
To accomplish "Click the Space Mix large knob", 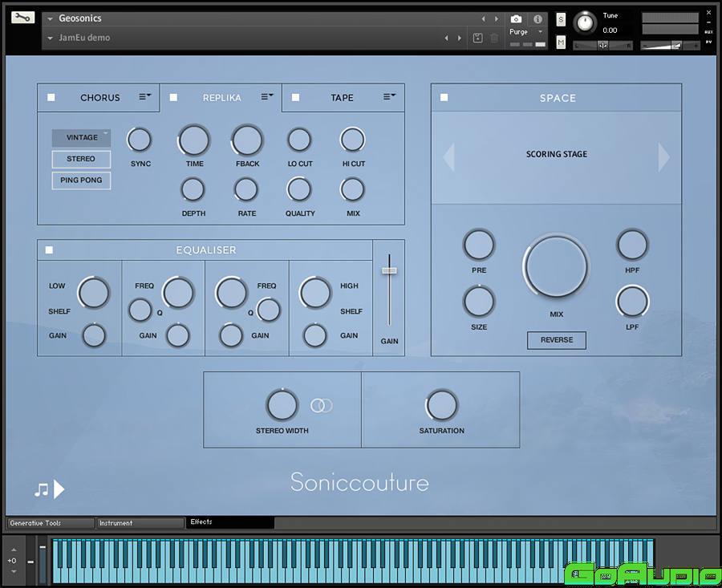I will pyautogui.click(x=557, y=267).
